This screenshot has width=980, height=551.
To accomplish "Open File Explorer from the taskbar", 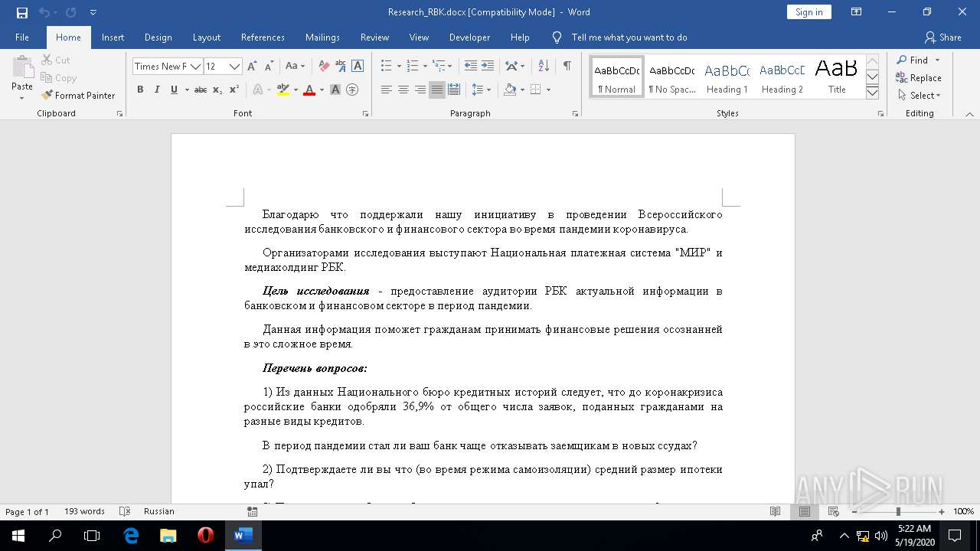I will coord(168,536).
